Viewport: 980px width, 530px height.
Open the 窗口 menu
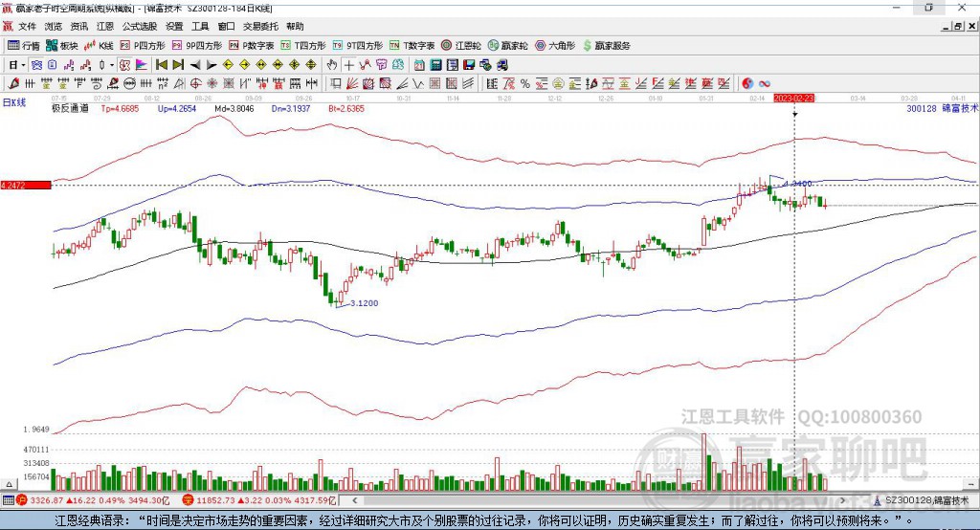pos(226,26)
